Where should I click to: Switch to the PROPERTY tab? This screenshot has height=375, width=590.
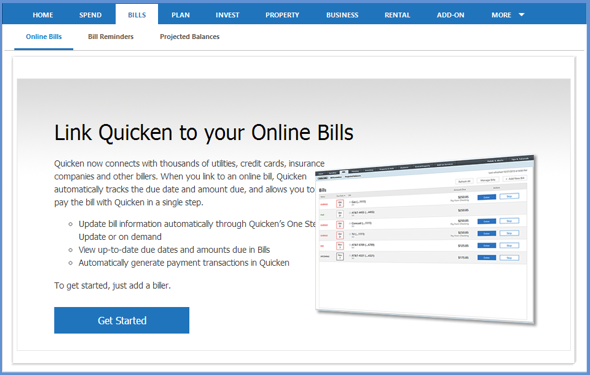pyautogui.click(x=282, y=15)
